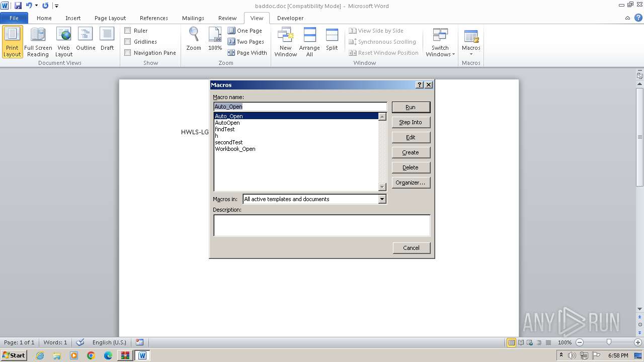Open the File tab

pos(14,18)
